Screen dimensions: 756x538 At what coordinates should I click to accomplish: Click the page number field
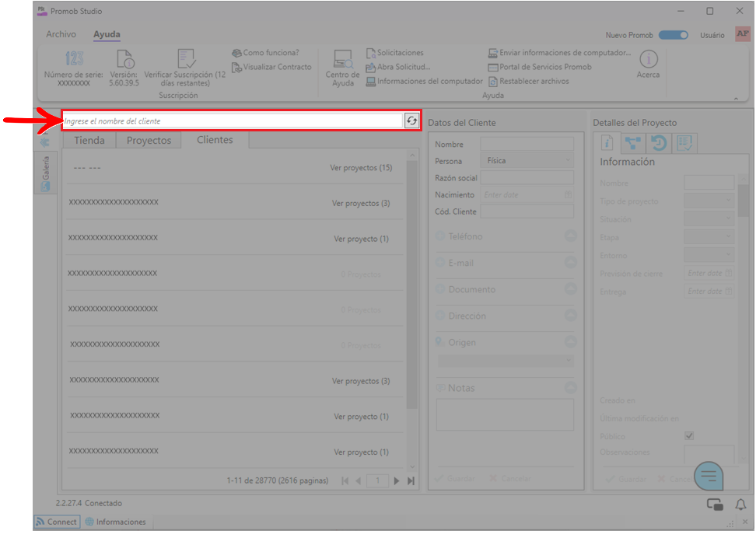(377, 480)
